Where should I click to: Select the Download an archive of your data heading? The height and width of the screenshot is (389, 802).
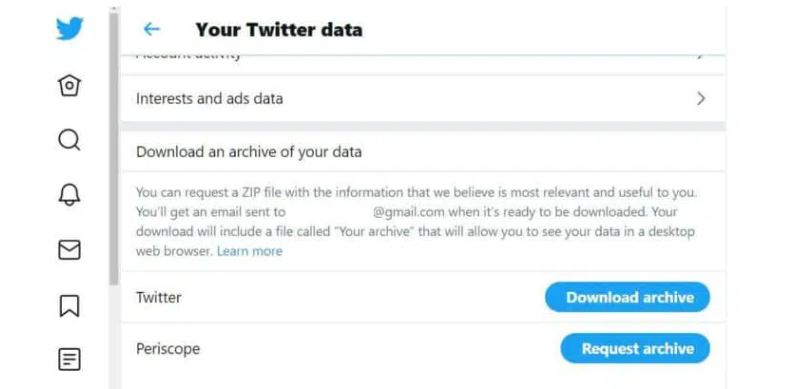coord(249,152)
